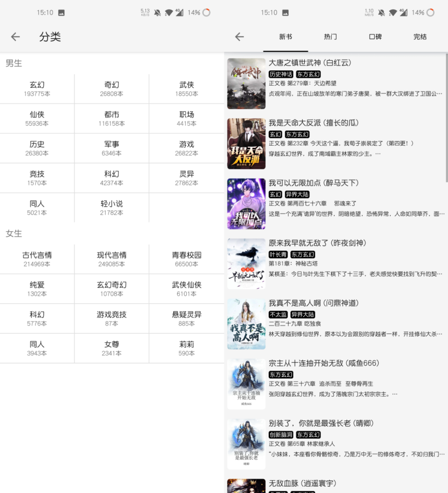Tap the 历史神话 tag on 大唐之镇世武神
448x493 pixels.
point(281,74)
